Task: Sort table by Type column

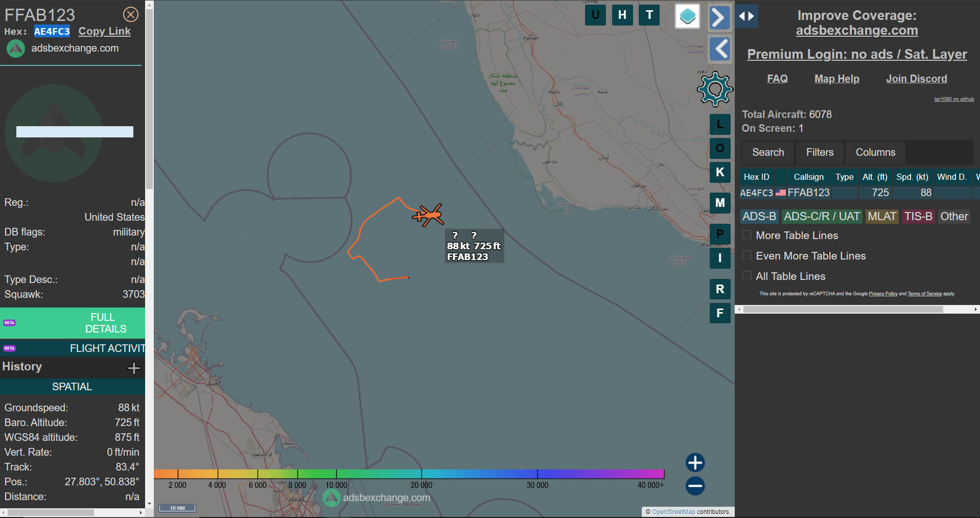Action: click(x=845, y=177)
